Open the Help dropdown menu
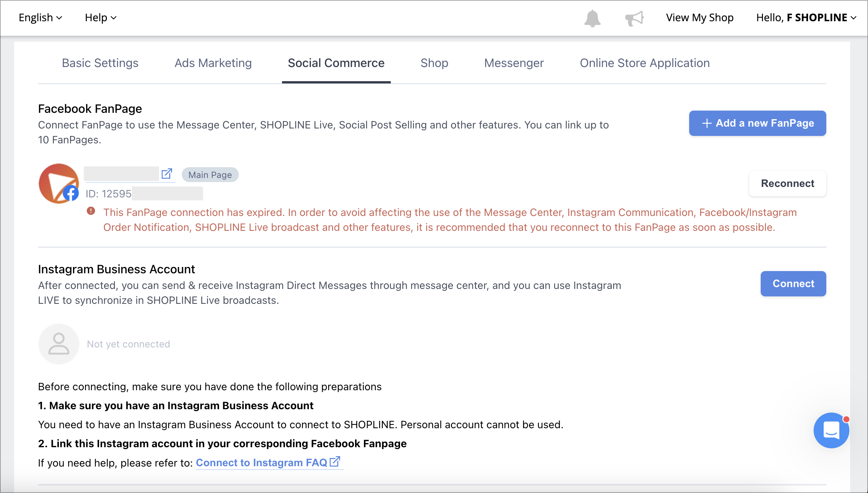 click(x=101, y=18)
